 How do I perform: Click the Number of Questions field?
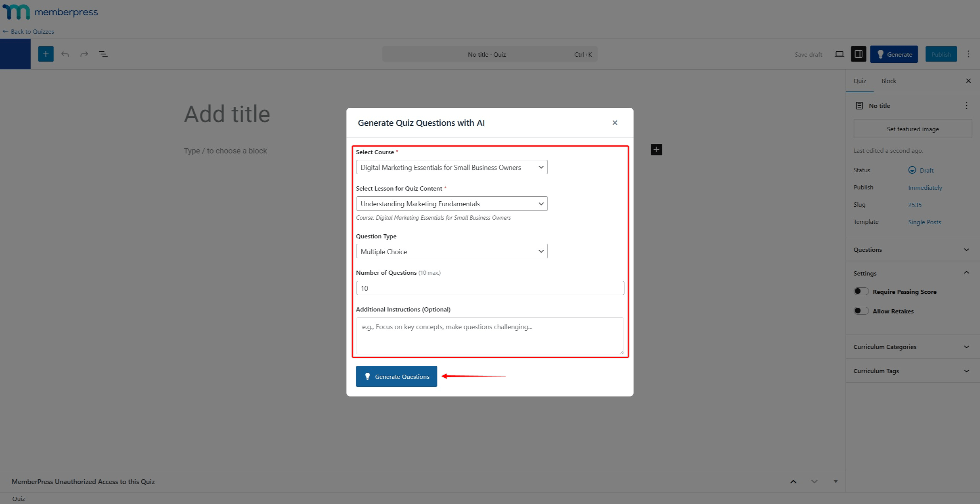click(490, 288)
